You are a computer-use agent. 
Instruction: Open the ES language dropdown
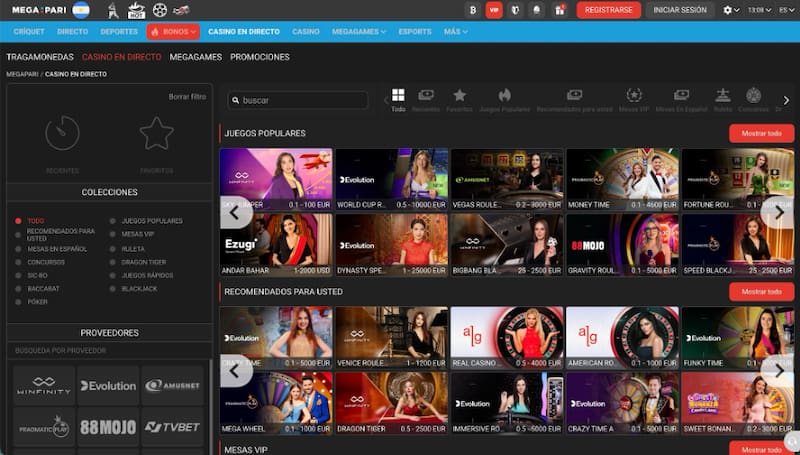coord(786,10)
